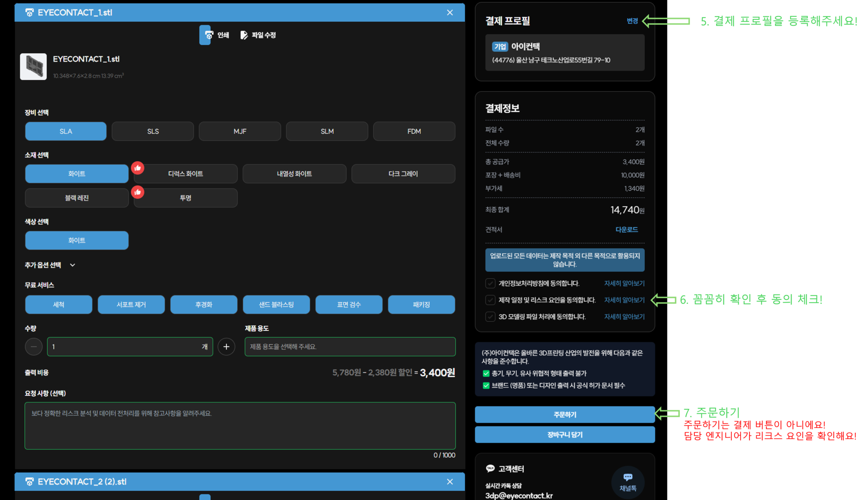Screen dimensions: 868x500
Task: Click the 장바구니 담기 button
Action: tap(565, 435)
